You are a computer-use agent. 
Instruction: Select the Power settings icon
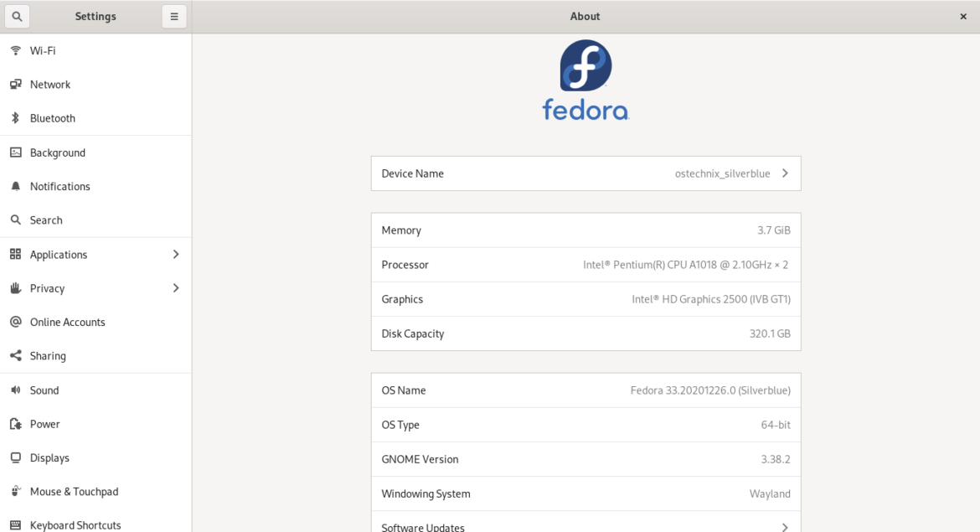[x=15, y=424]
